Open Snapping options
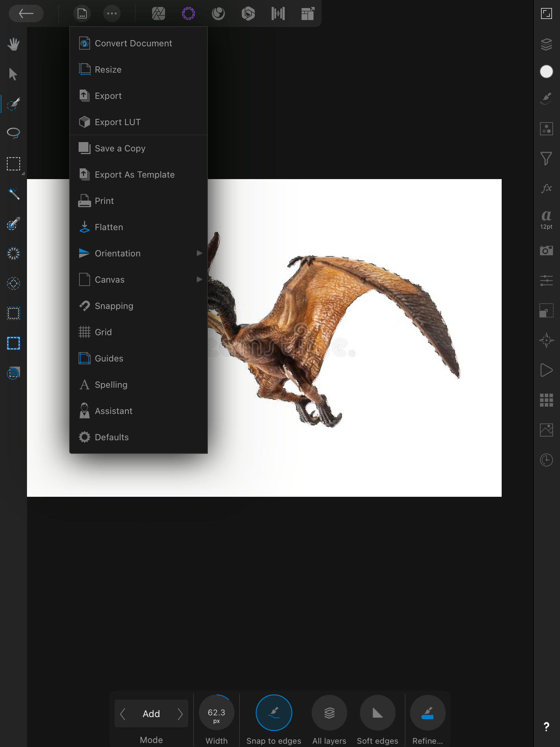This screenshot has width=560, height=747. (139, 306)
